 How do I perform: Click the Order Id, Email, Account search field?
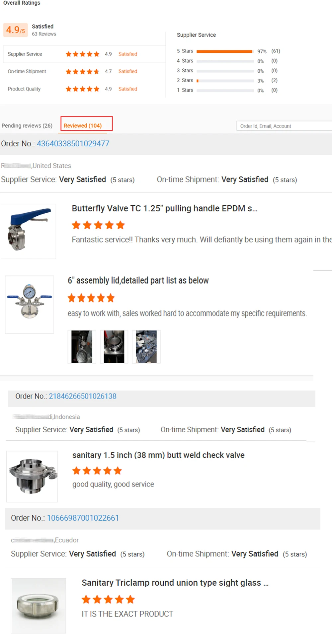pyautogui.click(x=284, y=126)
